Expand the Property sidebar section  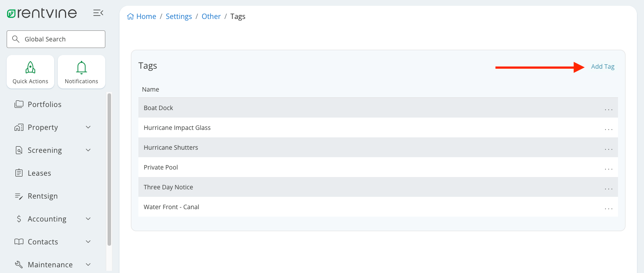click(x=88, y=127)
